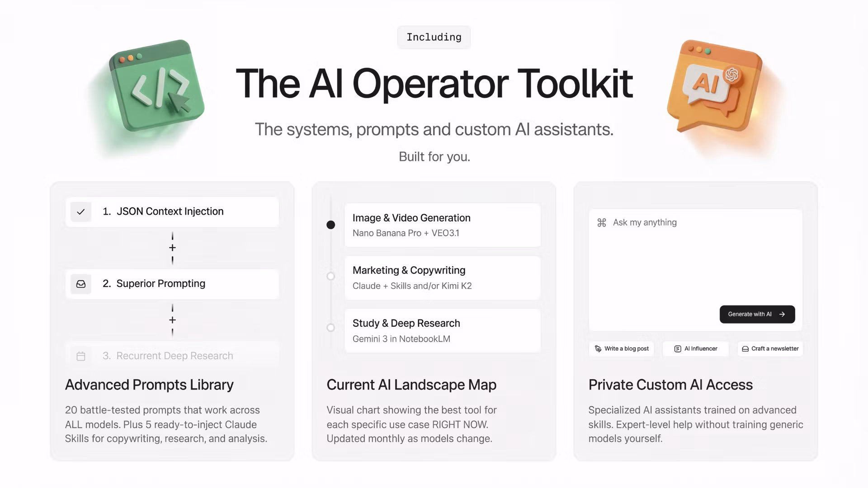Click the command symbol icon in the ask field
Viewport: 868px width, 488px height.
602,222
